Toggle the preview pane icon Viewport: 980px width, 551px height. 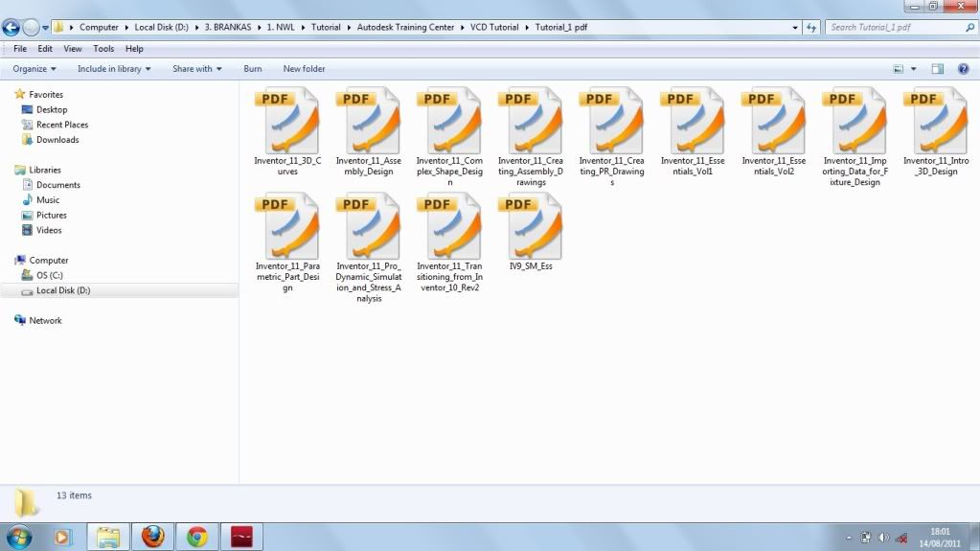[x=938, y=69]
